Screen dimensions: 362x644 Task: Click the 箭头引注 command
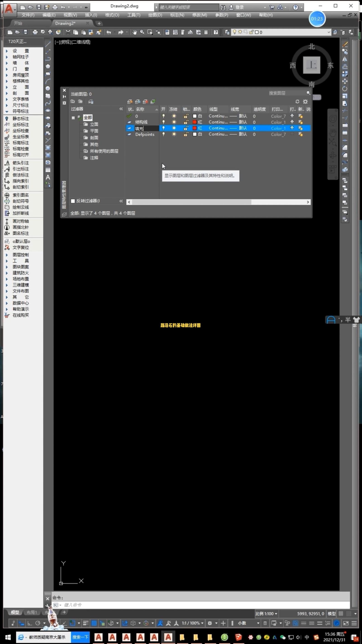click(x=21, y=163)
